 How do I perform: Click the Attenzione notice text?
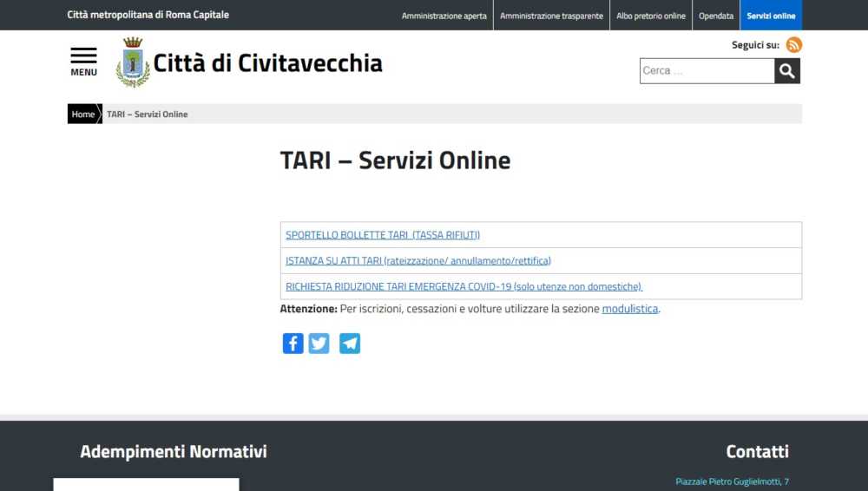point(470,309)
